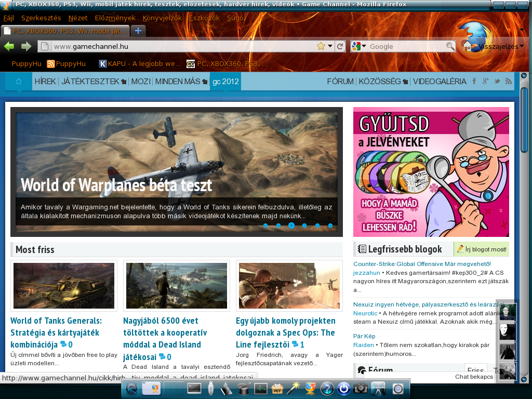Screen dimensions: 532x399
Task: Launch Firefox from the dock
Action: point(311,389)
